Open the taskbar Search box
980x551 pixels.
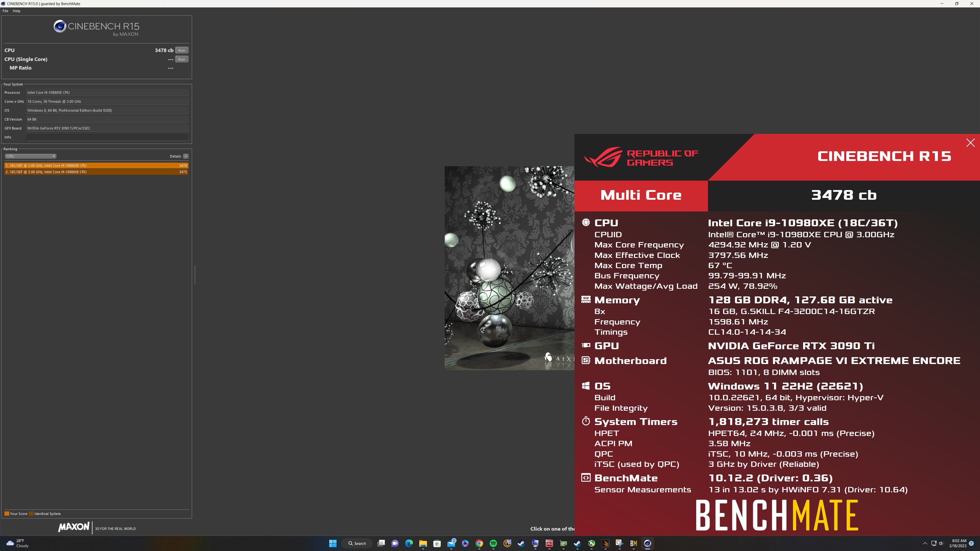tap(357, 543)
